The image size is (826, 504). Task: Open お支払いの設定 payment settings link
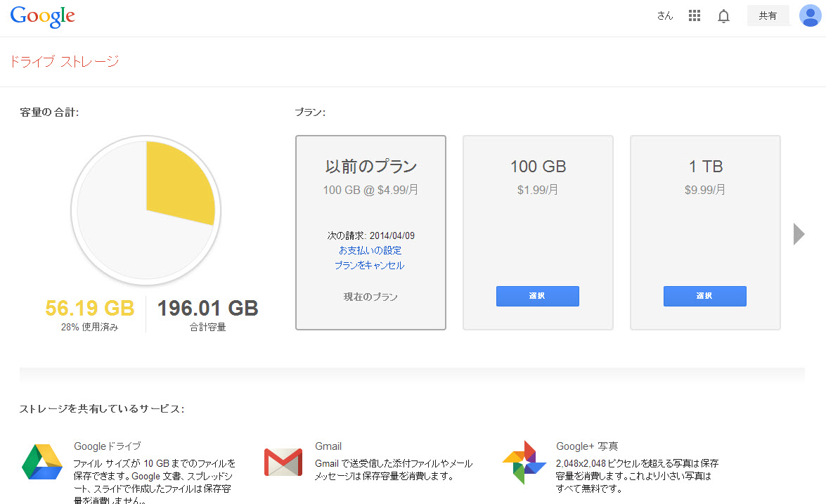(x=370, y=250)
